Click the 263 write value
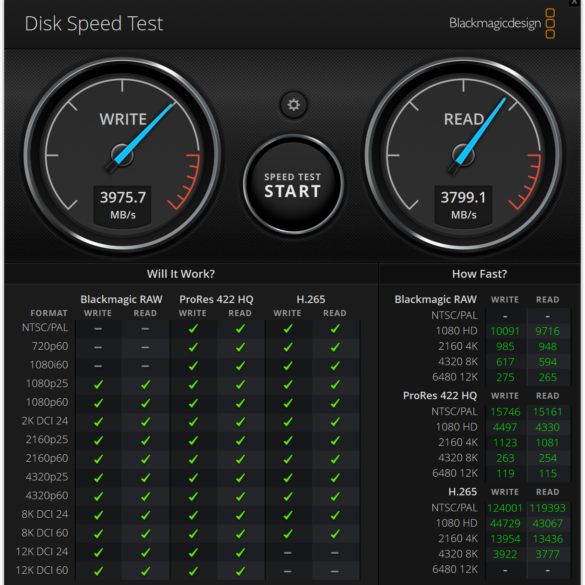 pos(505,458)
